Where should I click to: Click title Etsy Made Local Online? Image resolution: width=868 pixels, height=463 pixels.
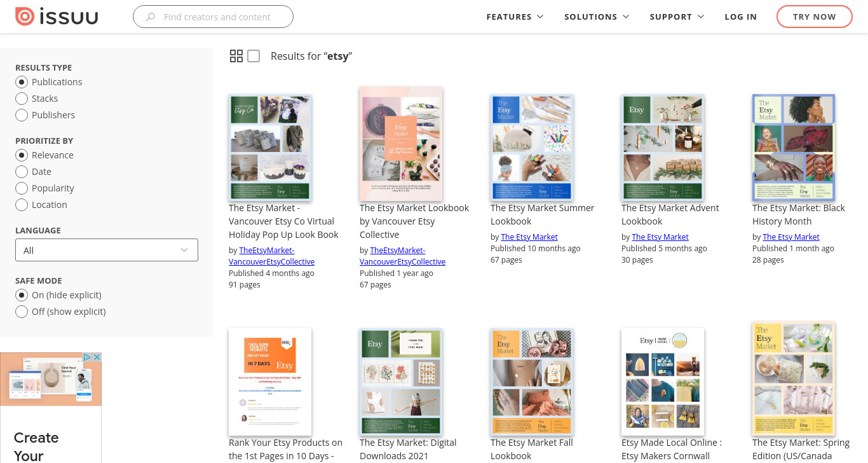click(x=672, y=449)
